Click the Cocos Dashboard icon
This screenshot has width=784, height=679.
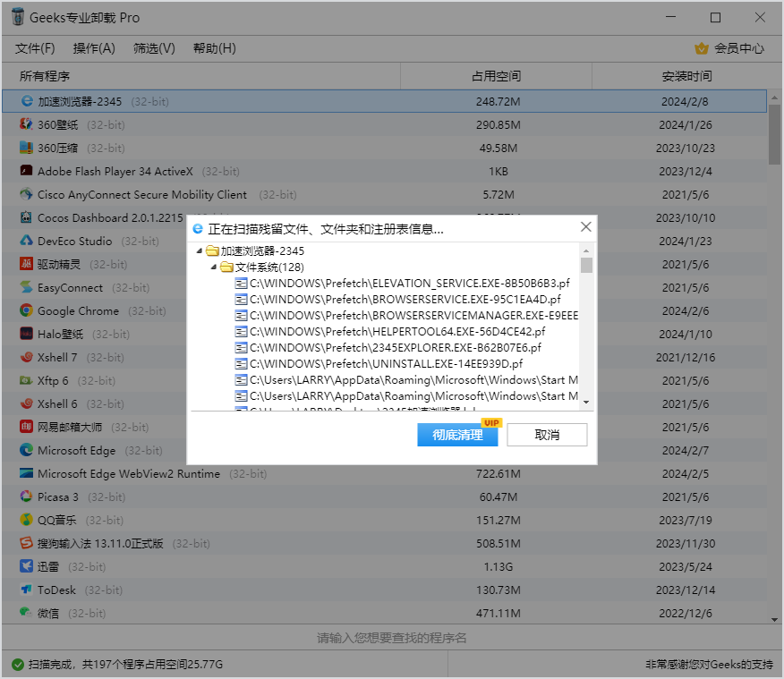tap(26, 217)
